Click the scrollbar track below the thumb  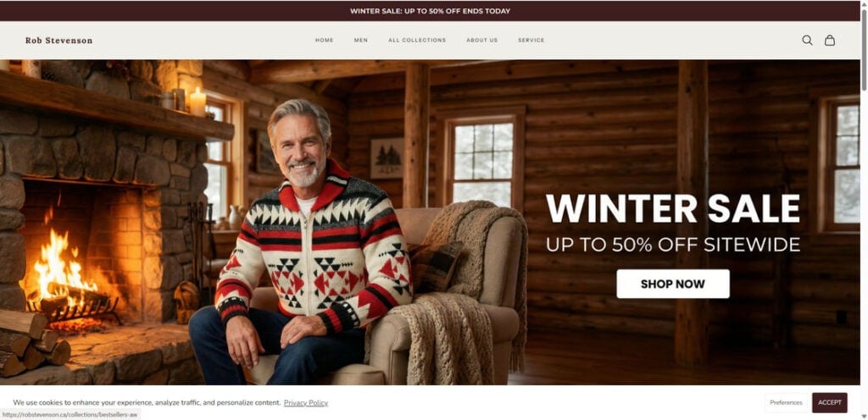click(864, 249)
